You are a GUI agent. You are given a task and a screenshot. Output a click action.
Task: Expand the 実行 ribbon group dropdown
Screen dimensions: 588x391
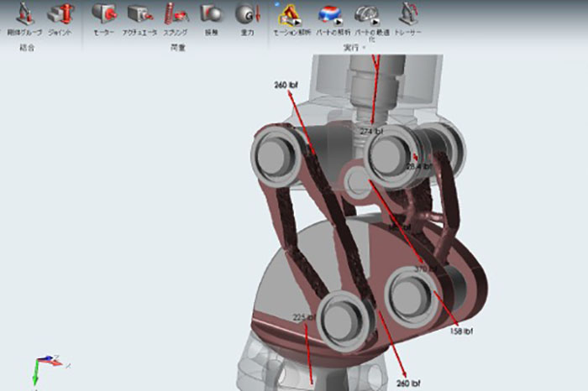pyautogui.click(x=364, y=49)
